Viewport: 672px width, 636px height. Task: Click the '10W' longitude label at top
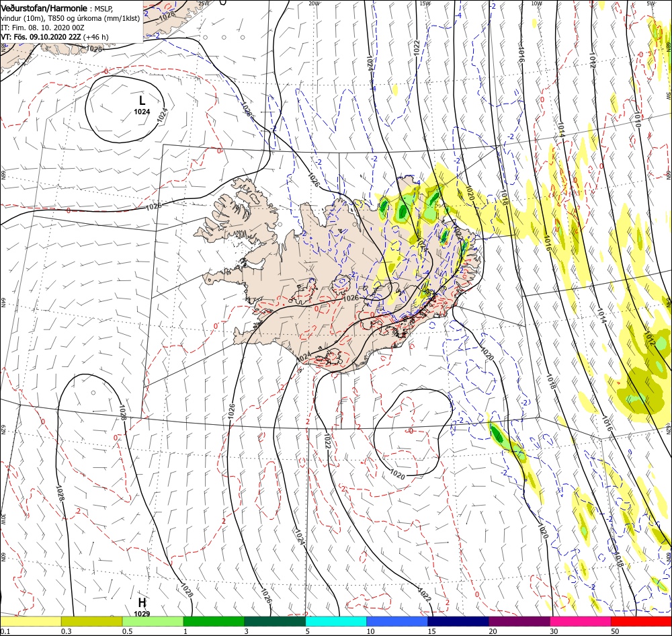click(536, 3)
